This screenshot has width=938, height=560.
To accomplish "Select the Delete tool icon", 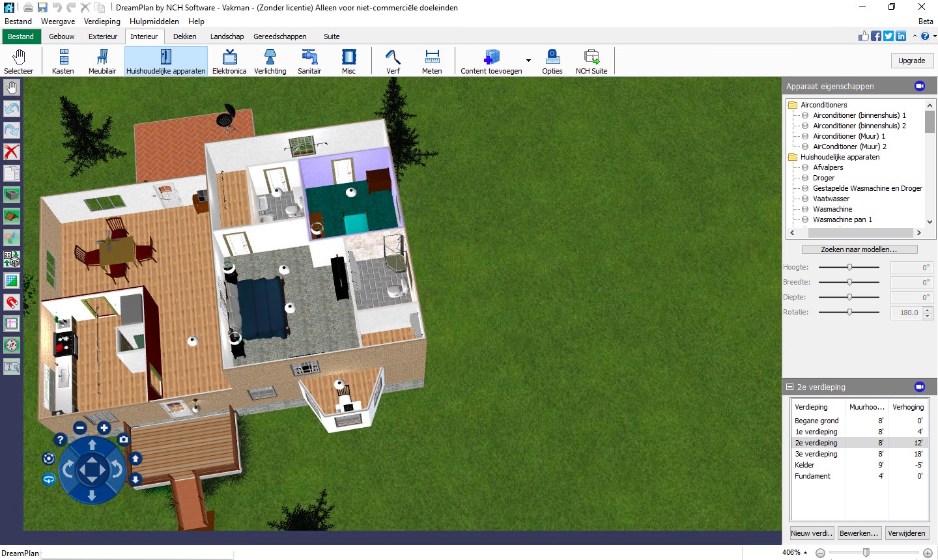I will [x=12, y=152].
